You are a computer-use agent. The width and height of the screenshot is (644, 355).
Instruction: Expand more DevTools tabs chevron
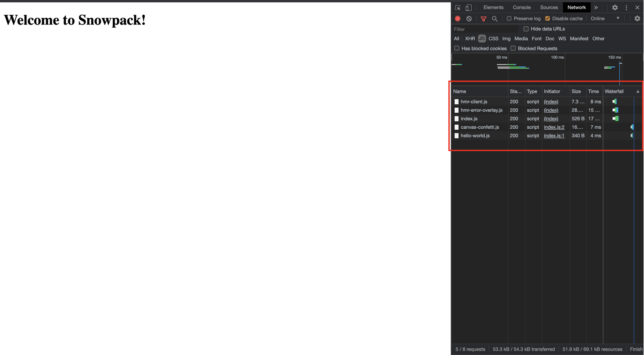tap(596, 8)
